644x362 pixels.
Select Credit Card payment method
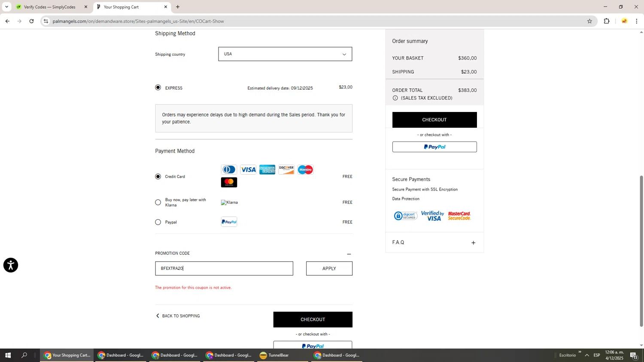(158, 176)
